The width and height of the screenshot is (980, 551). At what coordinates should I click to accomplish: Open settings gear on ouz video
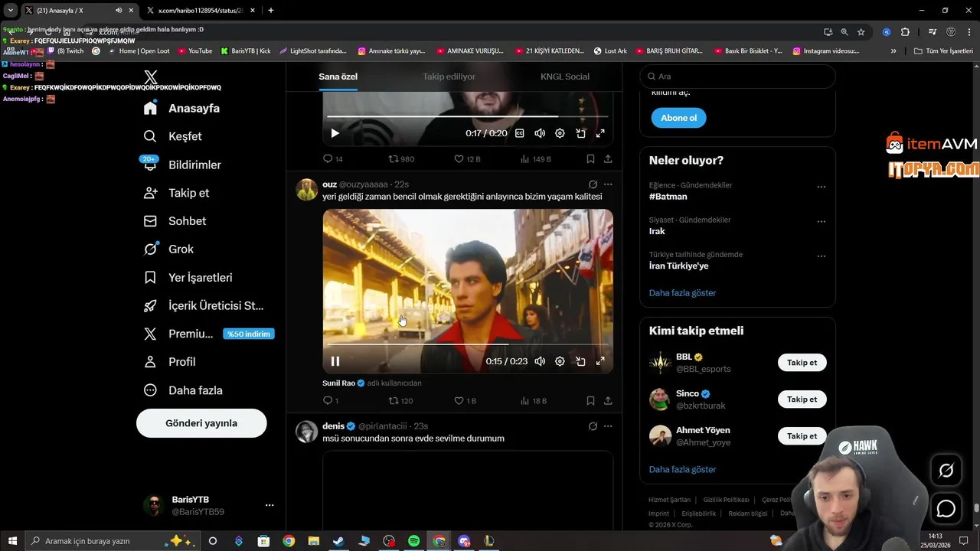pos(560,361)
